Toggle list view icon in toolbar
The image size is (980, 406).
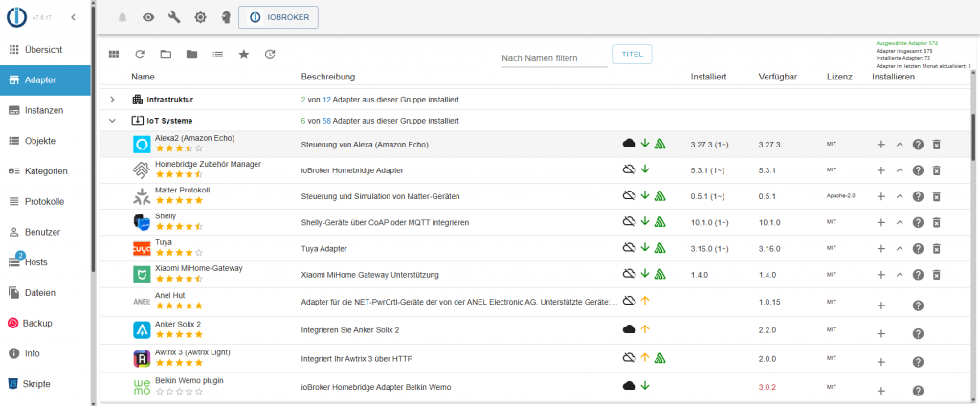pyautogui.click(x=217, y=55)
